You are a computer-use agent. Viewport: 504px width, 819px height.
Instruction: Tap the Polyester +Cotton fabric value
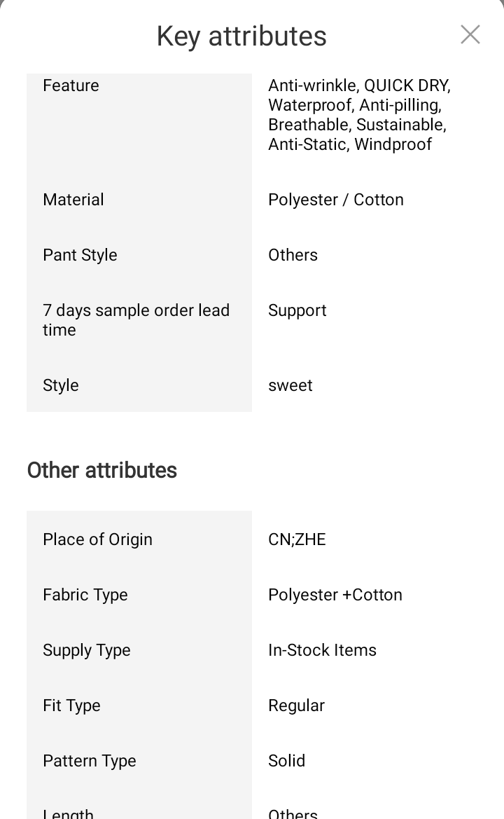(x=335, y=595)
